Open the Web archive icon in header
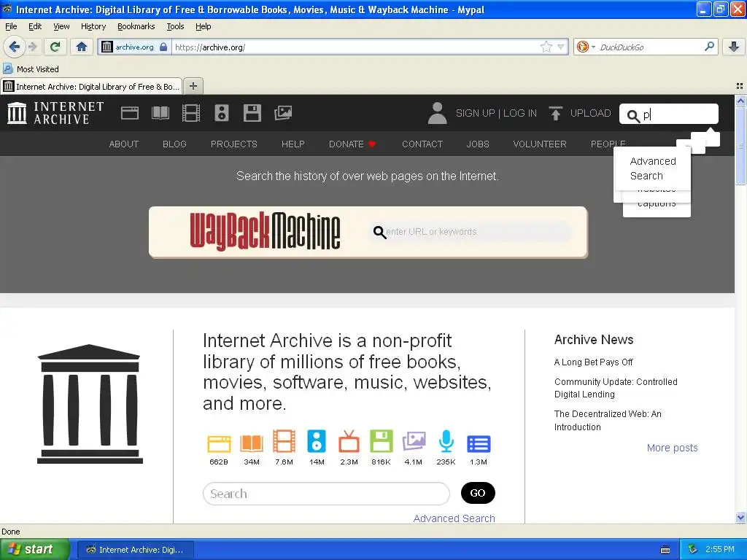Image resolution: width=747 pixels, height=560 pixels. [130, 113]
